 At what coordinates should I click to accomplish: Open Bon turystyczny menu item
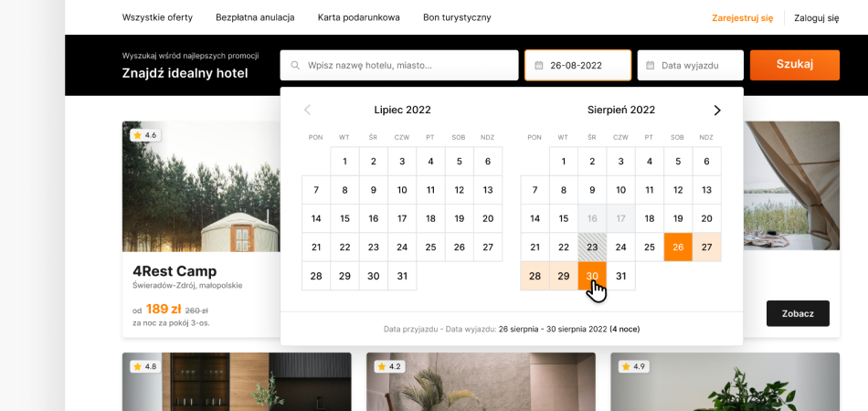point(457,17)
